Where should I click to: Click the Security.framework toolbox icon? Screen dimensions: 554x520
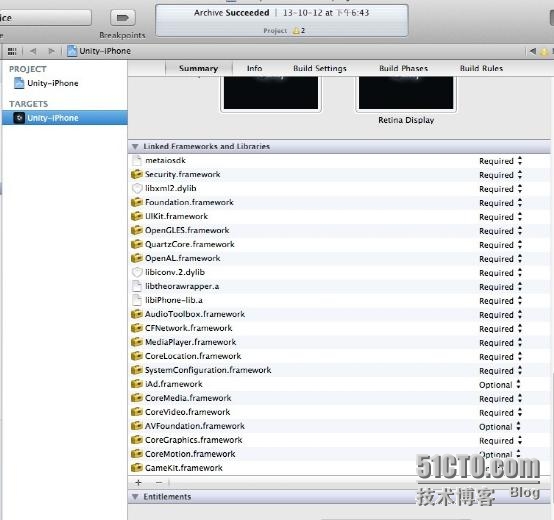point(137,174)
